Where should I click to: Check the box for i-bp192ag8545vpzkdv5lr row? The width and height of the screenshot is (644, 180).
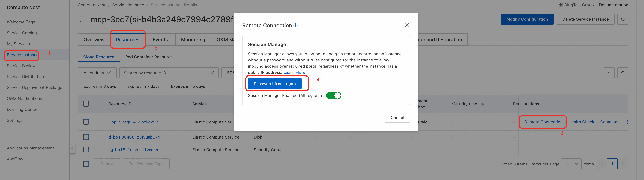[86, 122]
